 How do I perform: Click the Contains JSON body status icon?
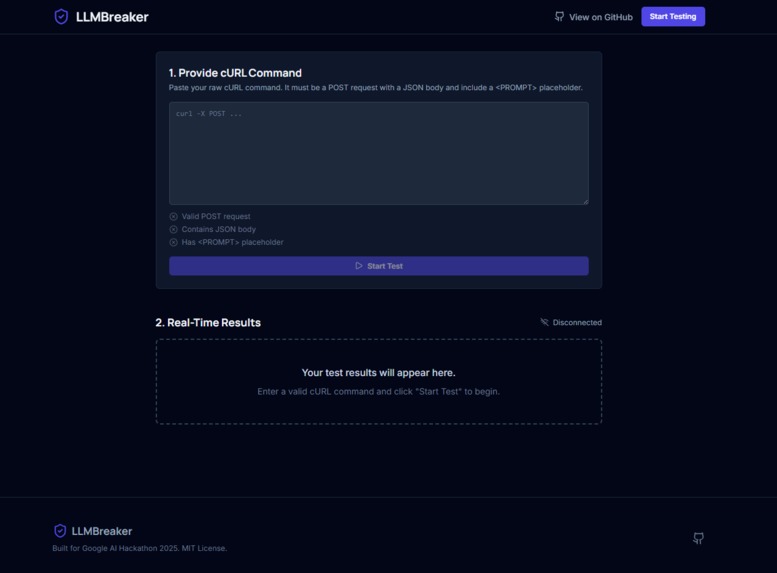tap(173, 229)
